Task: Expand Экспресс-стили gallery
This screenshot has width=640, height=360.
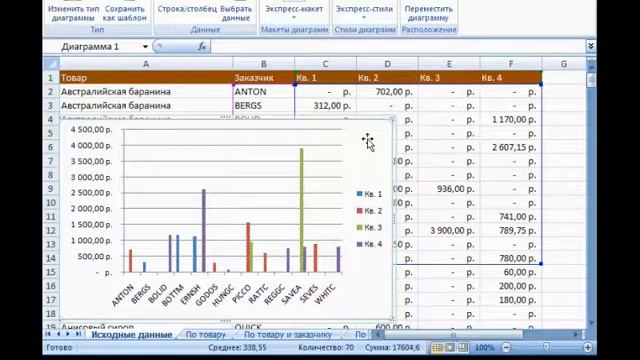Action: [x=364, y=12]
